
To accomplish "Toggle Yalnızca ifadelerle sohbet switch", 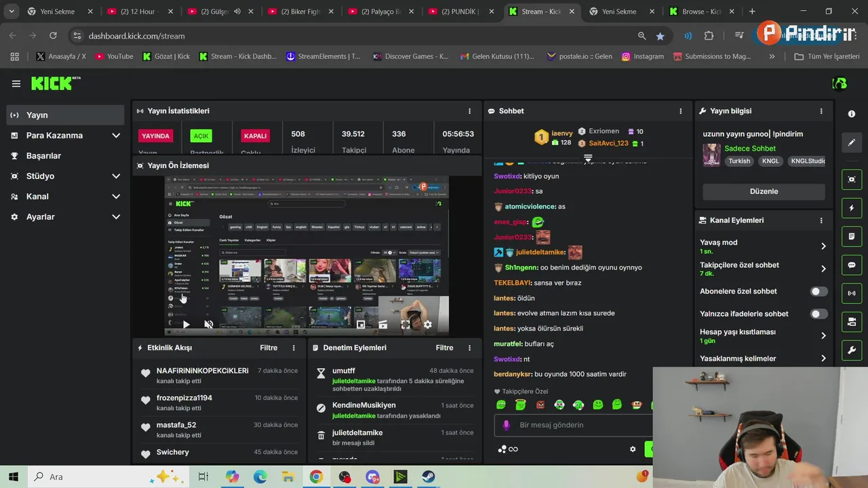I will (x=819, y=314).
